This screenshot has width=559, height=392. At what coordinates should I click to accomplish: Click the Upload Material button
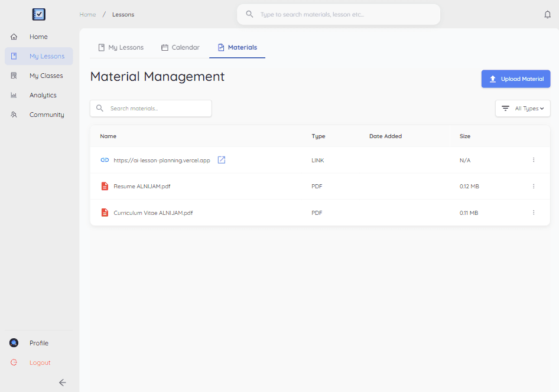pyautogui.click(x=515, y=79)
